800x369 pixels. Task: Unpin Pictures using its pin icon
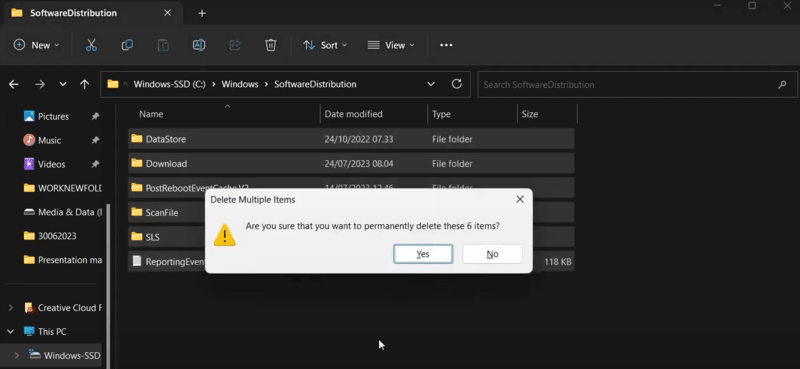95,116
